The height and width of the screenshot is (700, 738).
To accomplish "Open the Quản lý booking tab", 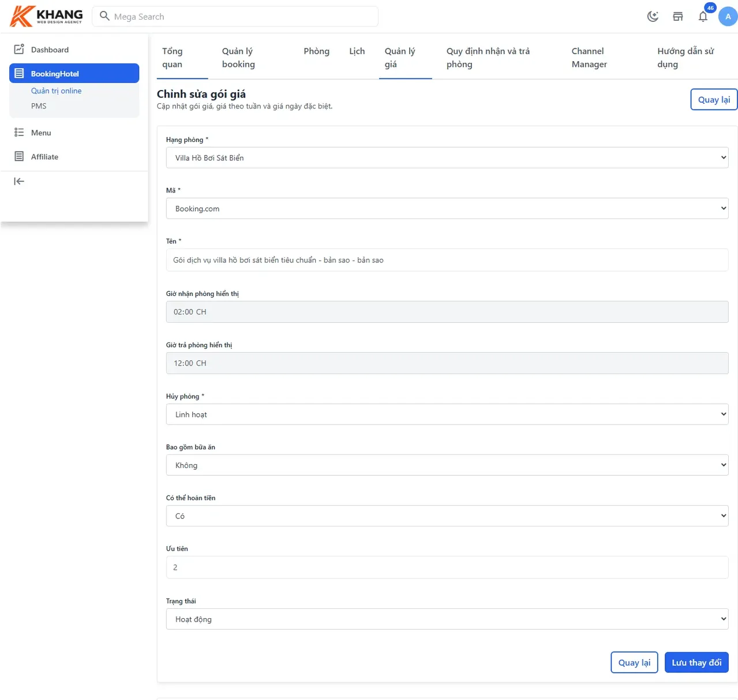I will pyautogui.click(x=253, y=58).
